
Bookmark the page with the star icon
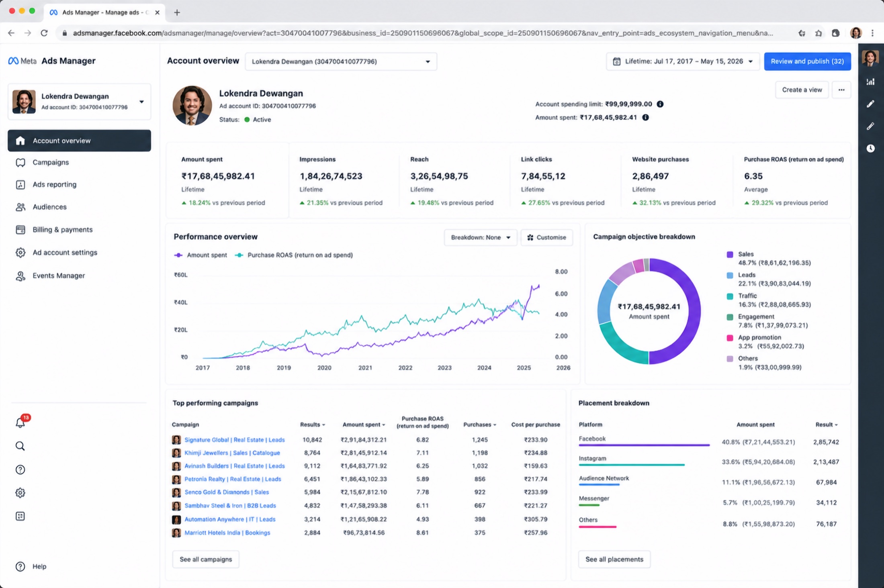pos(819,33)
